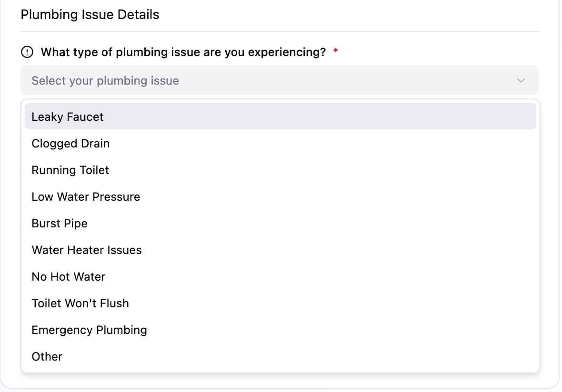The width and height of the screenshot is (562, 392).
Task: Choose Clogged Drain as your plumbing issue
Action: [70, 143]
